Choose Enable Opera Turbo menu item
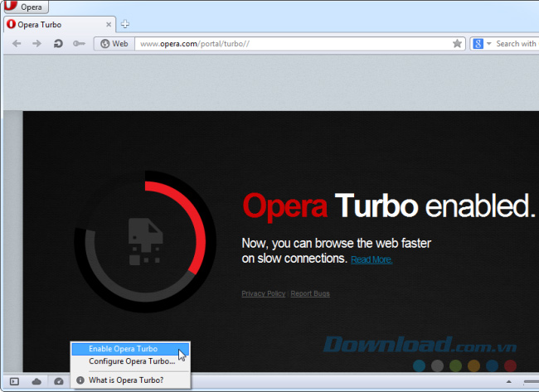Image resolution: width=539 pixels, height=392 pixels. click(x=130, y=349)
